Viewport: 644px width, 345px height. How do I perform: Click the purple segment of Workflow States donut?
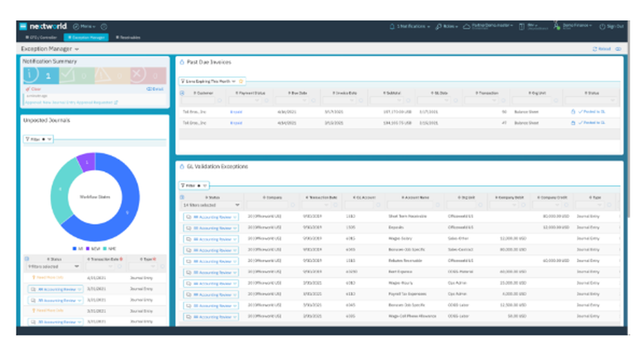coord(87,161)
